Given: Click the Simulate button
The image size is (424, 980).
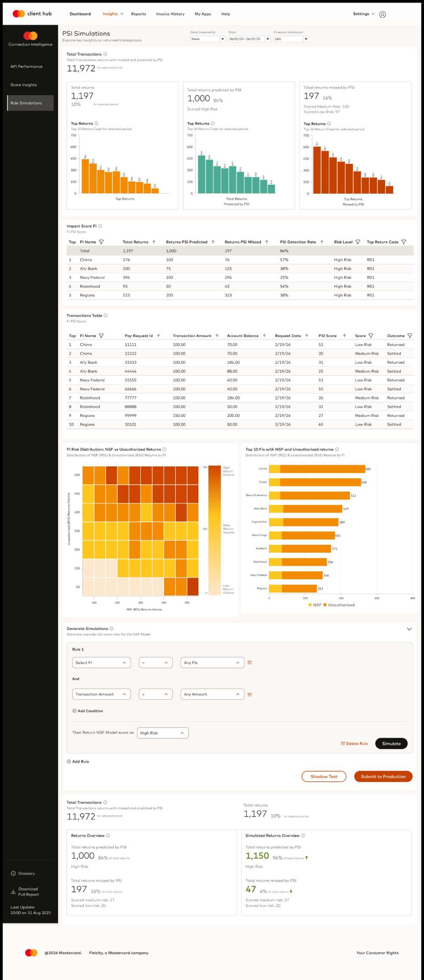Looking at the screenshot, I should (391, 744).
